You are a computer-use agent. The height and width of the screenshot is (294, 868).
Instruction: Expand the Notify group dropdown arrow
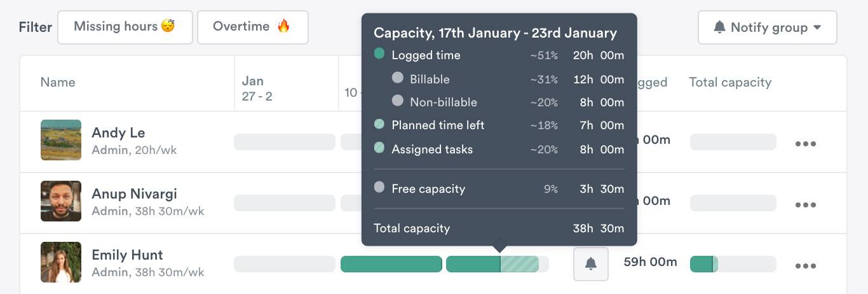coord(817,27)
